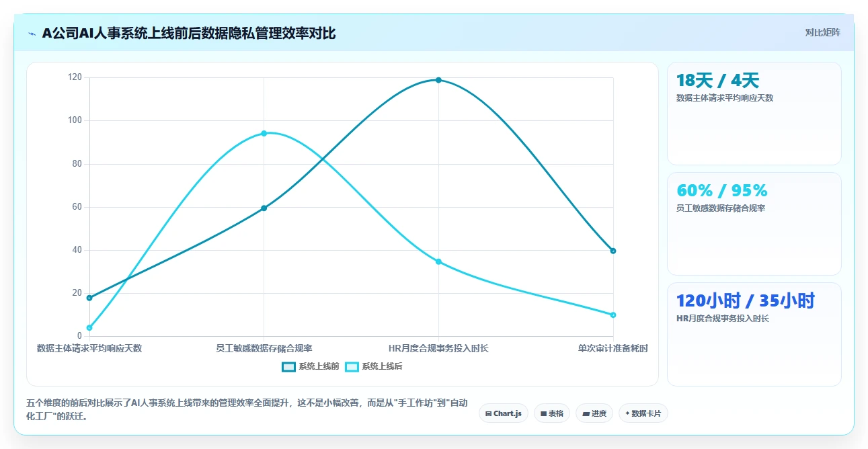Open the 120小时 / 35小时 data card
Screen dimensions: 868x449
coord(754,334)
